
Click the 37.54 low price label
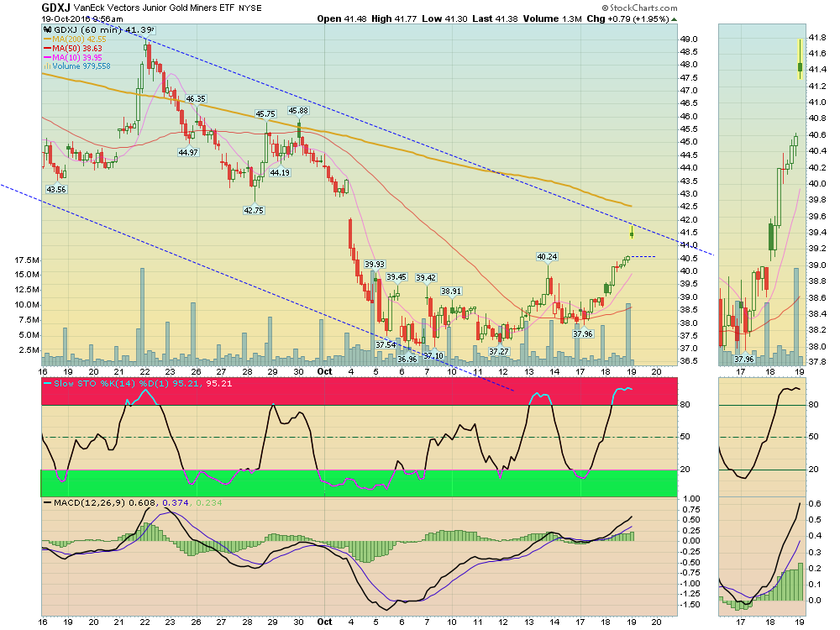[x=386, y=345]
